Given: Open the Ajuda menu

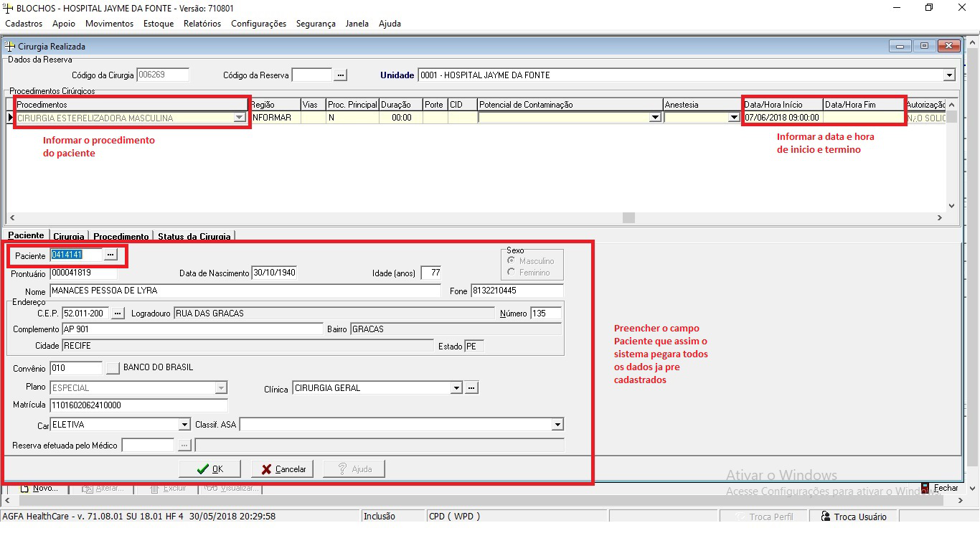Looking at the screenshot, I should (390, 24).
